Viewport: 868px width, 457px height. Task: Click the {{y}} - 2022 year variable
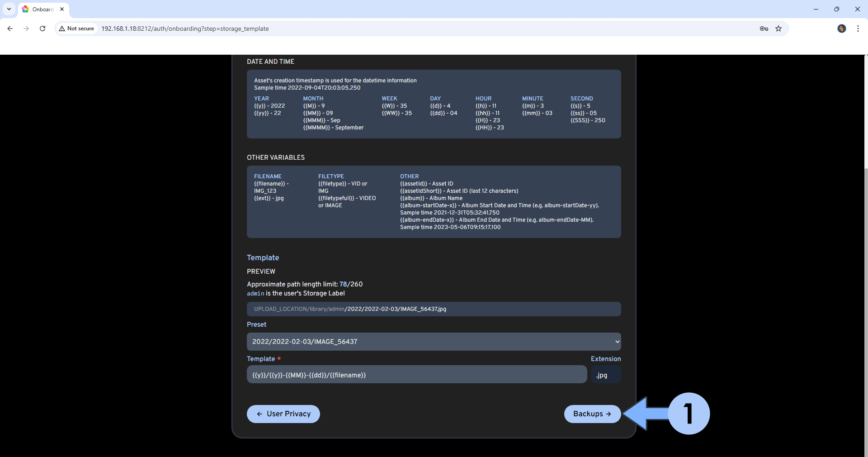click(269, 106)
